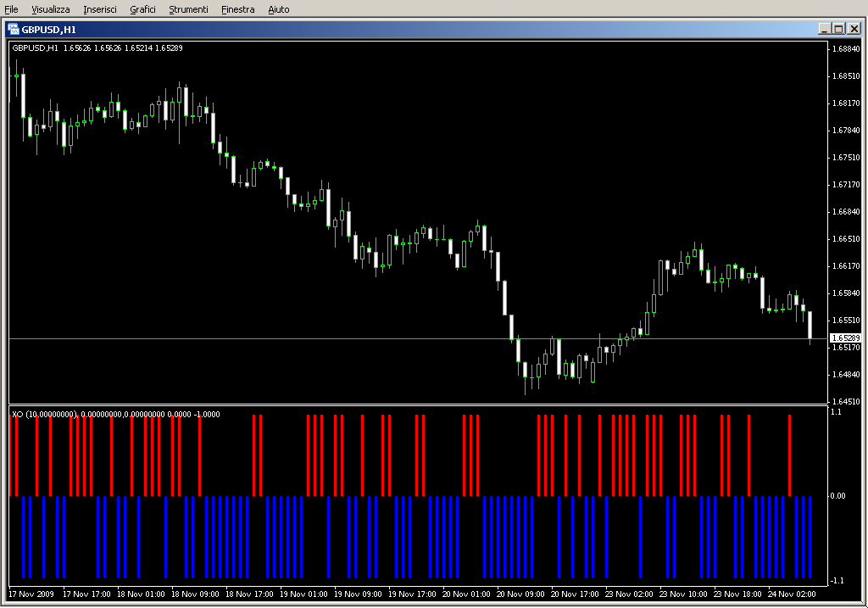868x608 pixels.
Task: Open the Aiuto menu
Action: (278, 9)
